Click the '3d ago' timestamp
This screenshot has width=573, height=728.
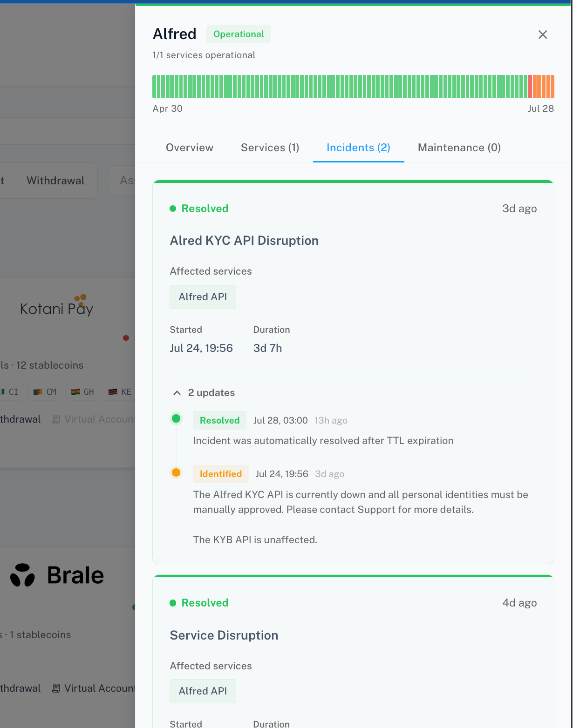click(x=519, y=209)
